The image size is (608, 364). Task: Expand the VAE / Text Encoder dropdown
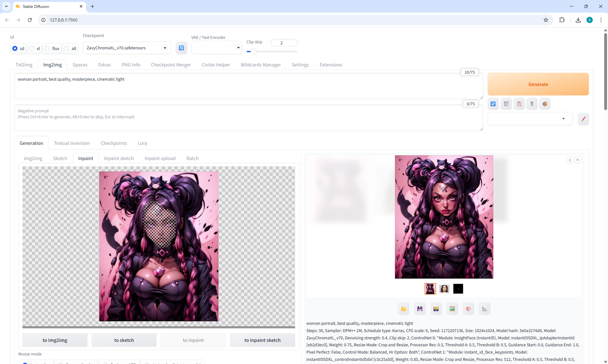(x=217, y=48)
